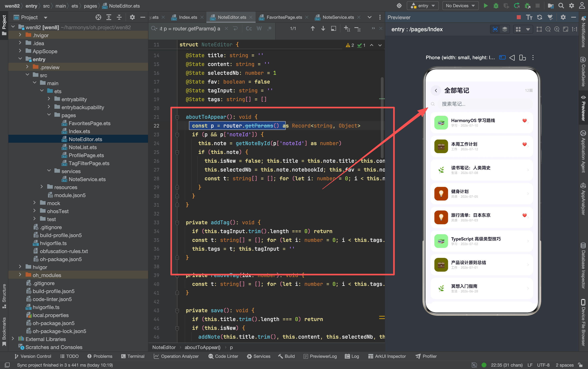Collapse all in Project panel
This screenshot has width=588, height=369.
coord(119,17)
